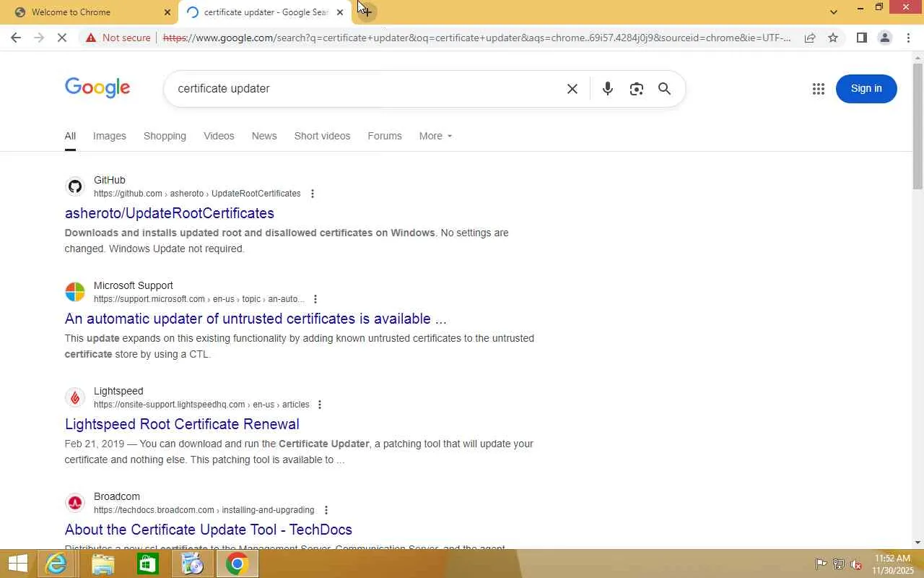924x578 pixels.
Task: Open File Explorer from taskbar
Action: pyautogui.click(x=103, y=564)
